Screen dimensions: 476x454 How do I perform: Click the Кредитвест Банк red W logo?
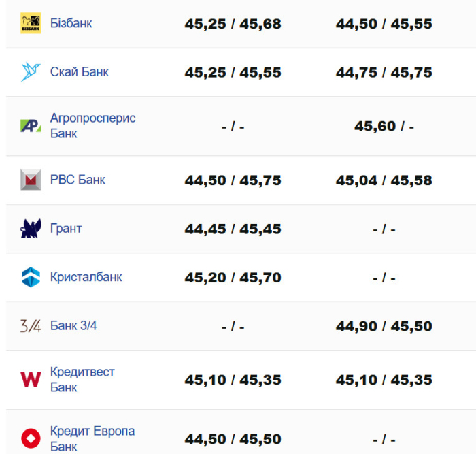click(x=31, y=380)
